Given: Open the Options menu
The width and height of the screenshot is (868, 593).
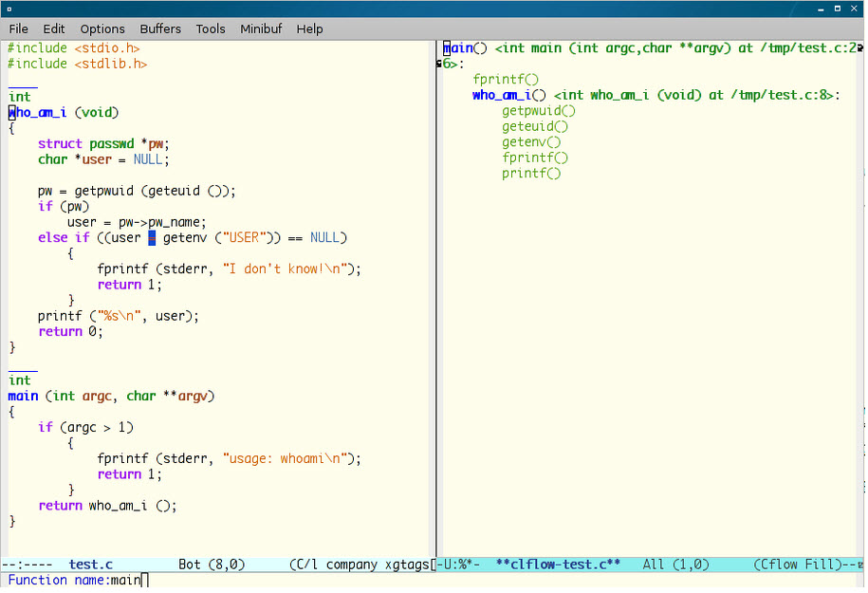Looking at the screenshot, I should click(x=102, y=29).
